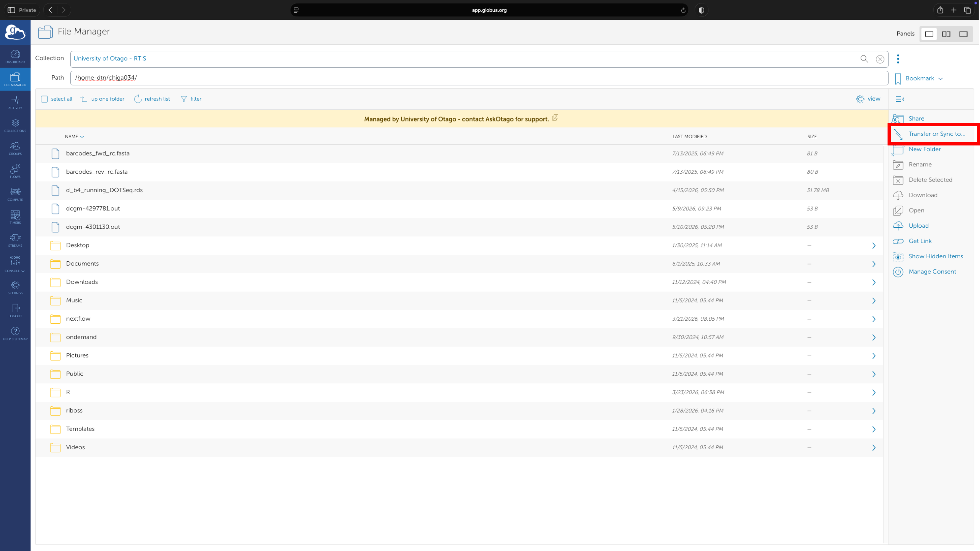Open Streams in the sidebar
980x551 pixels.
point(15,240)
